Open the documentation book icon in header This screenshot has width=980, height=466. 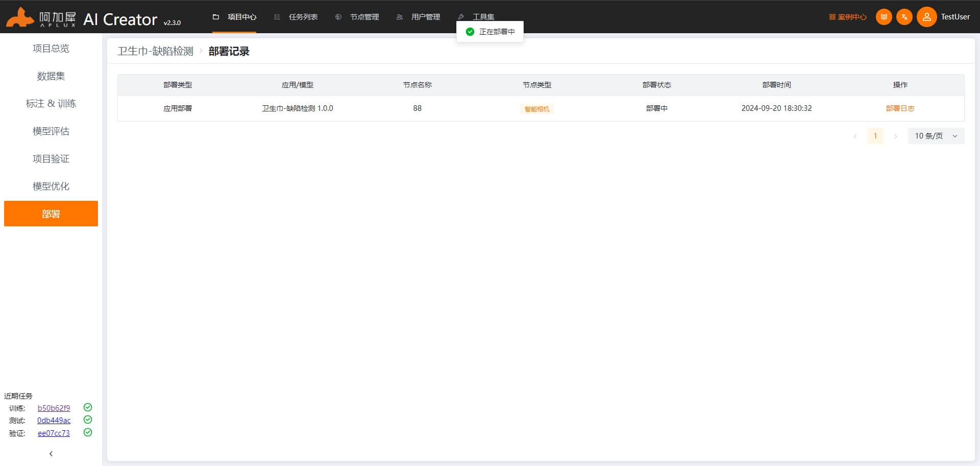884,17
